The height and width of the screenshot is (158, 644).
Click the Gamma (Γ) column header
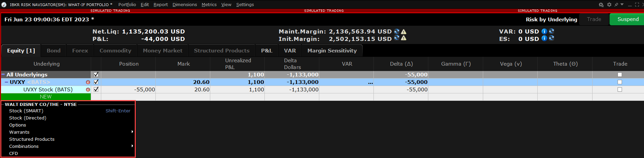(456, 64)
